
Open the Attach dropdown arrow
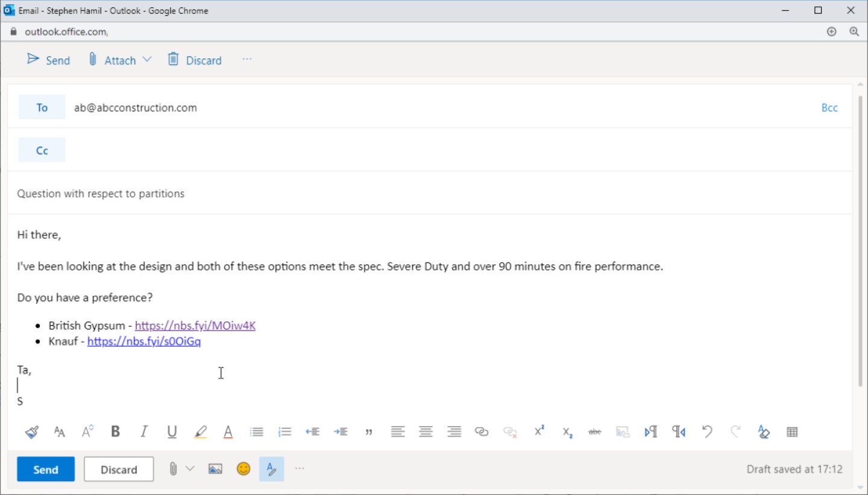(146, 59)
